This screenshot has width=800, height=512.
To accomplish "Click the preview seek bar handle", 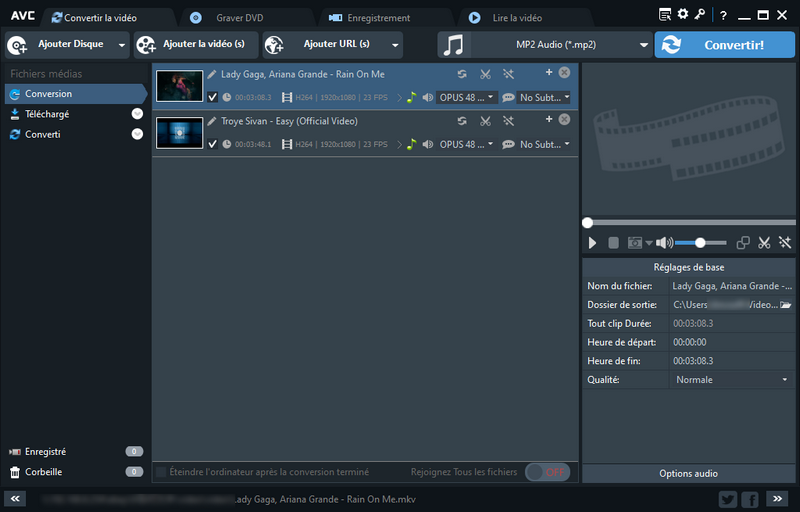I will (588, 223).
